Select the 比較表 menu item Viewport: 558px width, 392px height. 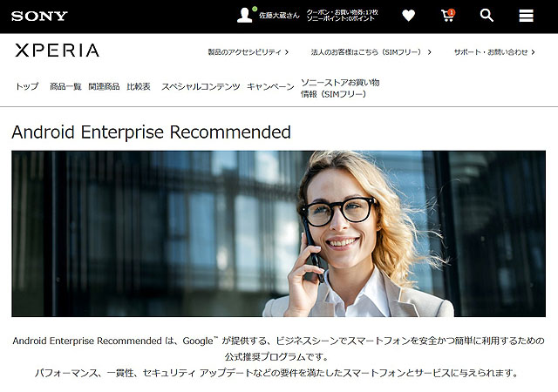(x=139, y=86)
